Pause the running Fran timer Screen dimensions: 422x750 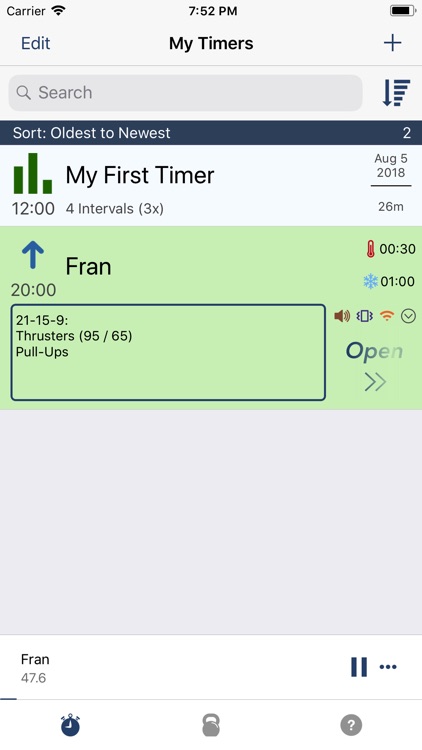tap(359, 667)
